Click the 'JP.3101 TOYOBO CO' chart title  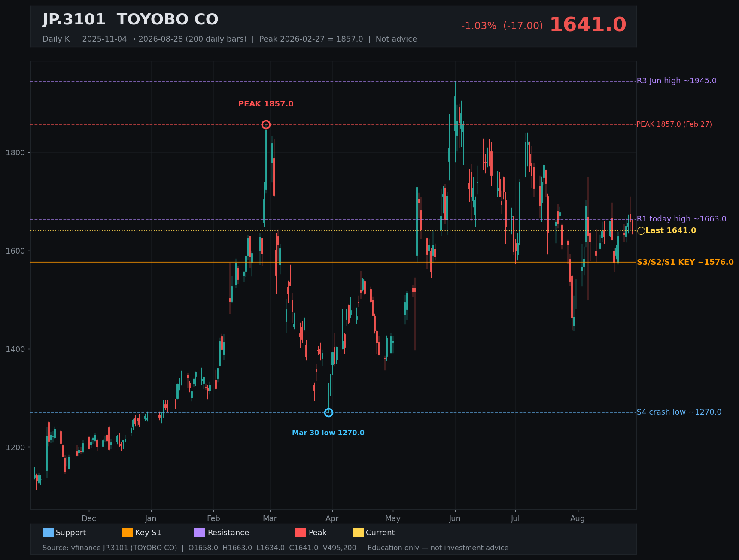(x=131, y=20)
